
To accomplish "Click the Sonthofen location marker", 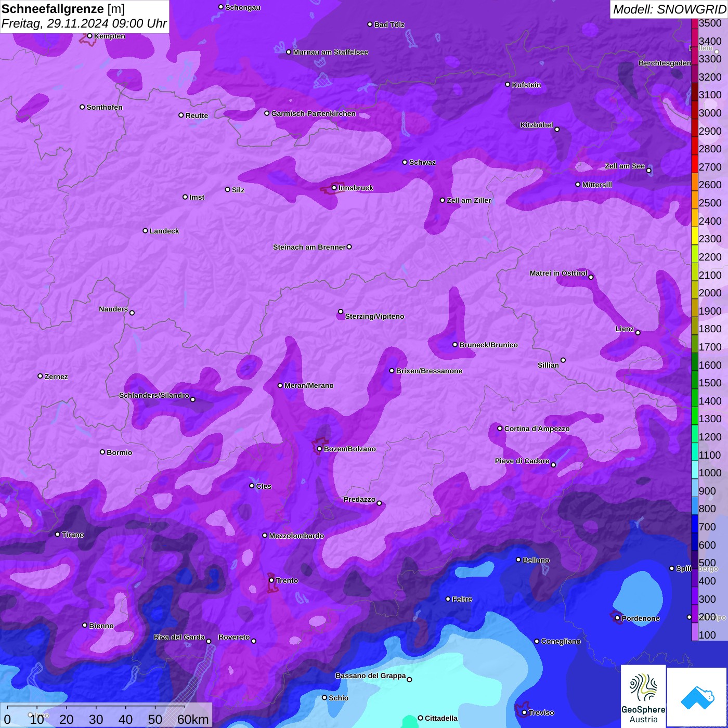I will pos(82,107).
